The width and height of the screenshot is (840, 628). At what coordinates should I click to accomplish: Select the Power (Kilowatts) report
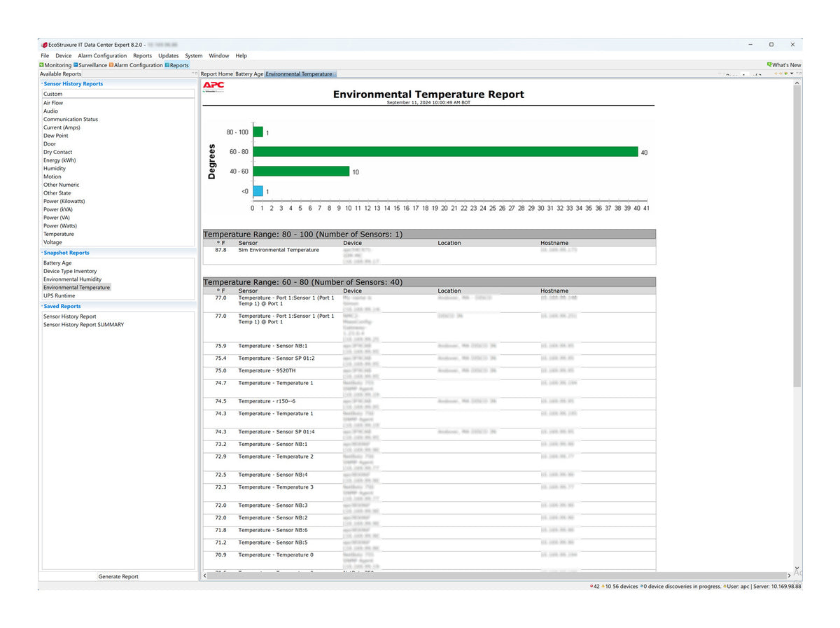click(x=63, y=202)
